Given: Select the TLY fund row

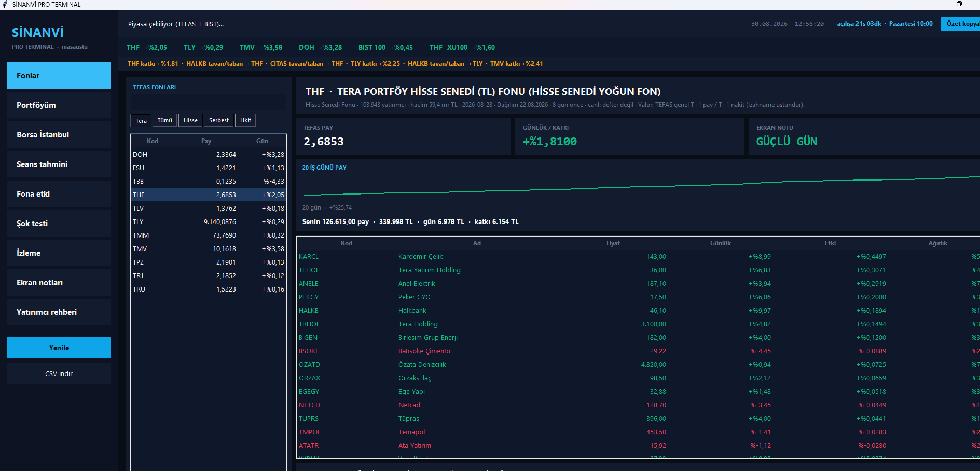Looking at the screenshot, I should 208,222.
